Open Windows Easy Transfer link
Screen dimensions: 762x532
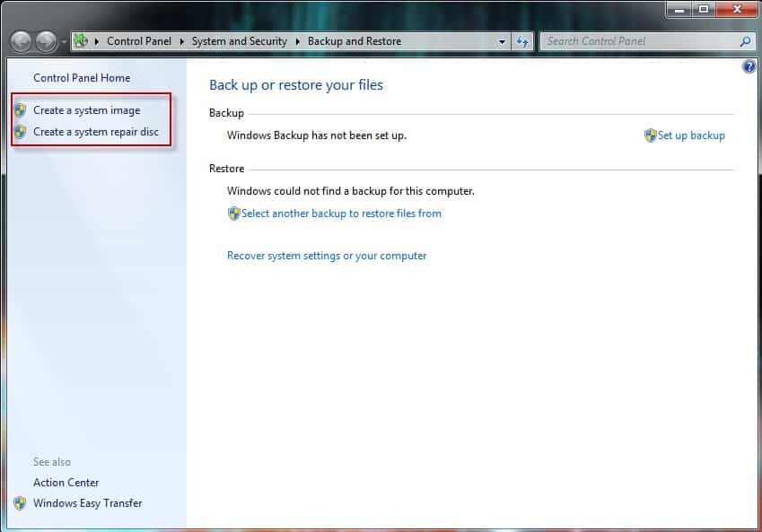coord(87,503)
